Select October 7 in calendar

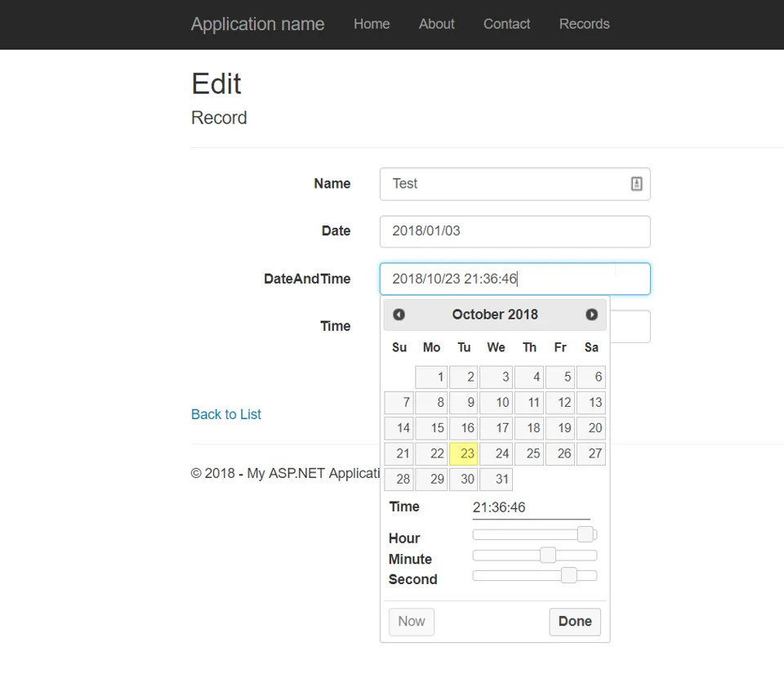coord(399,403)
